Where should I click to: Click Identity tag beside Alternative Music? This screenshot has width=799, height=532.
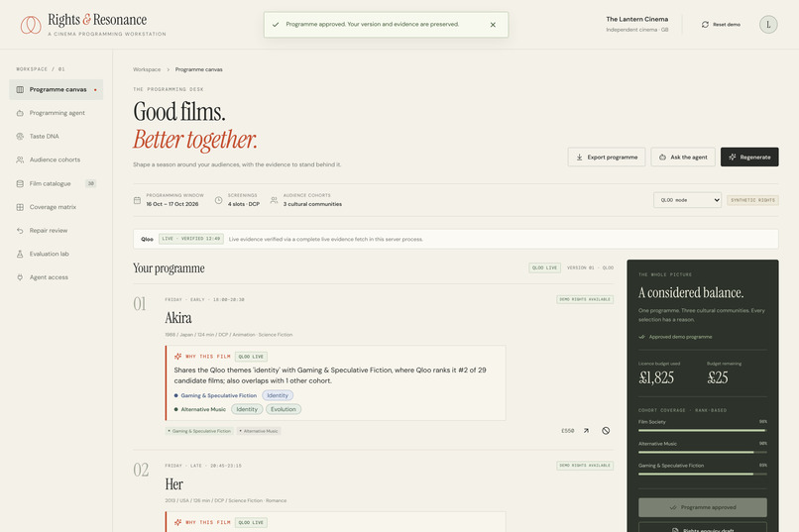(247, 409)
